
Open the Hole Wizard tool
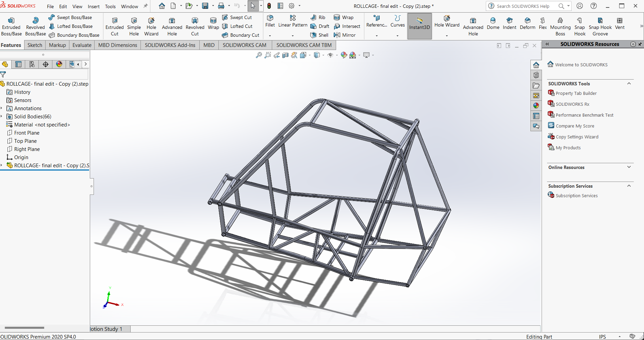(x=151, y=27)
